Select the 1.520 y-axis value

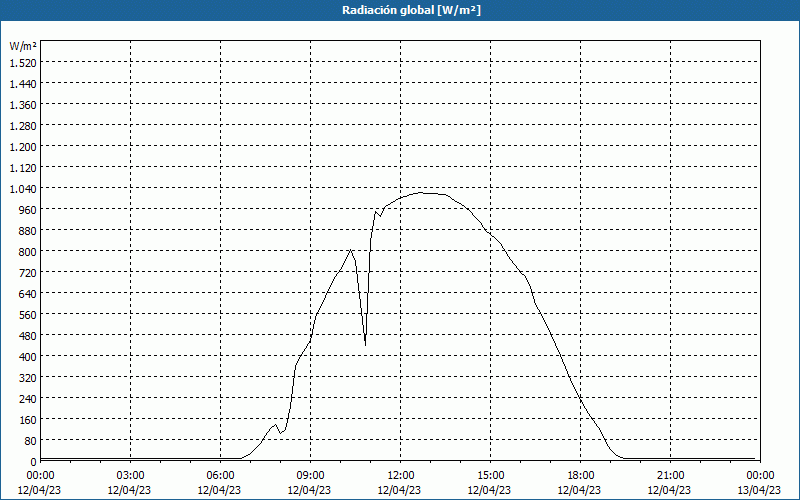click(23, 63)
